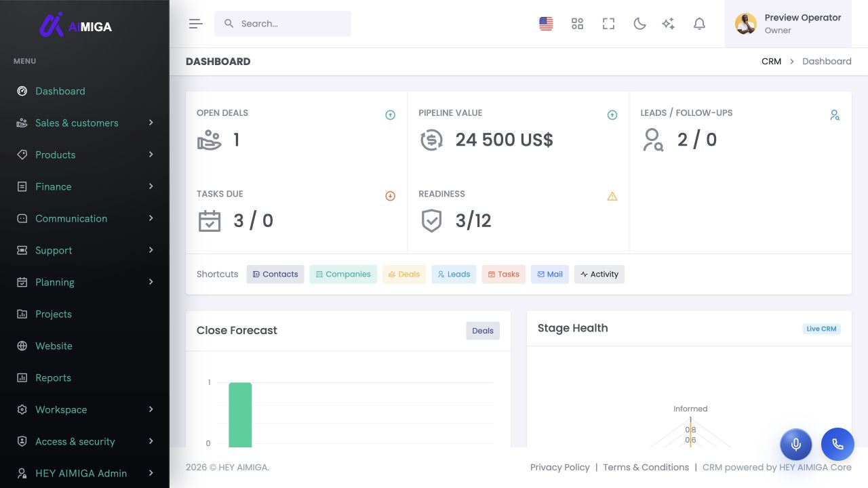Click the Pipeline Value dollar icon
This screenshot has height=488, width=868.
431,140
